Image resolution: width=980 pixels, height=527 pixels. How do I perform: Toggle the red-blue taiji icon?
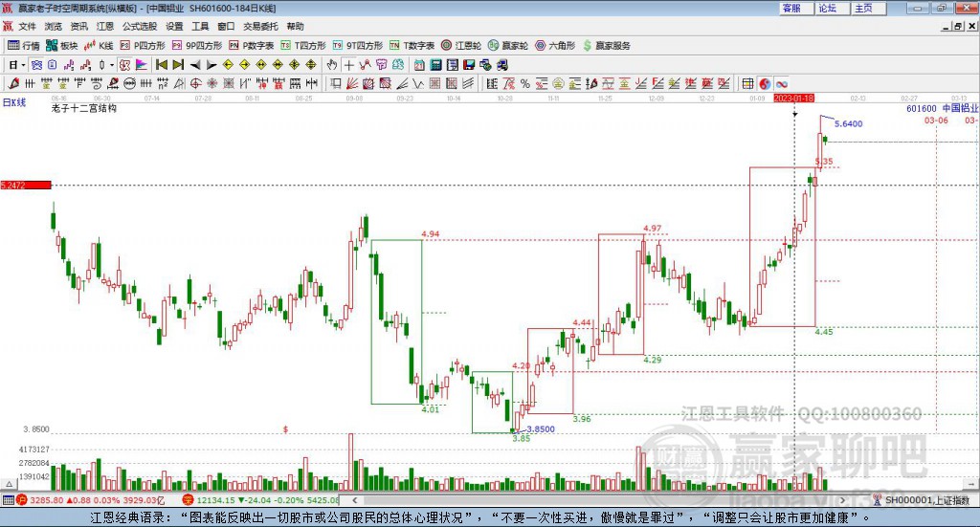click(x=765, y=83)
